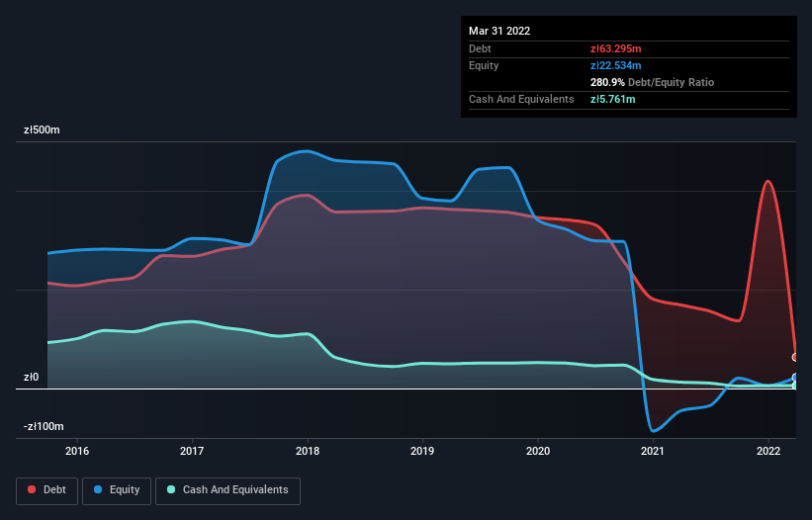
Task: Click the Equity label in tooltip
Action: (x=484, y=65)
